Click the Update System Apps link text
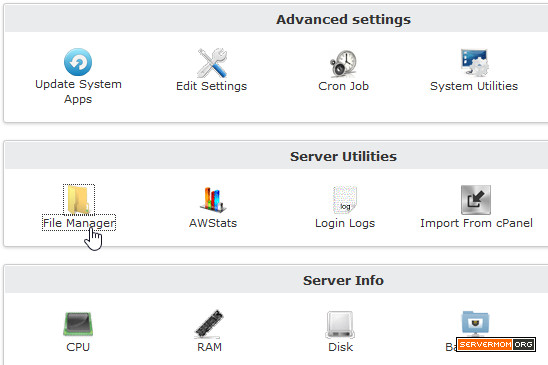 coord(78,92)
